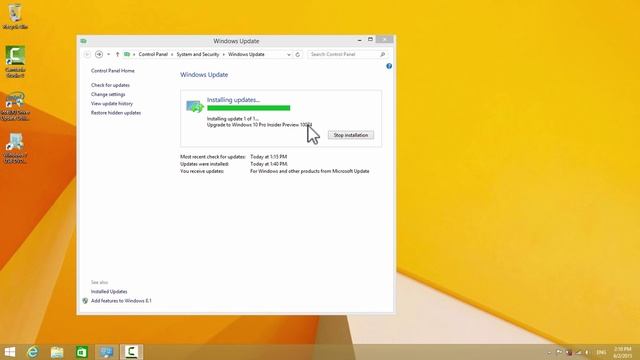Click Control Panel in the breadcrumb path
The height and width of the screenshot is (360, 640).
pos(153,54)
